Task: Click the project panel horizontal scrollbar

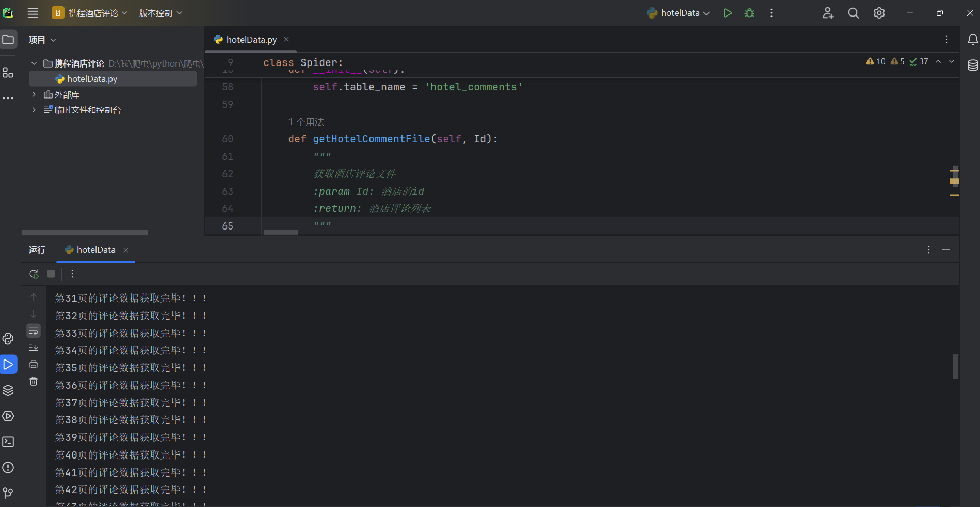Action: pyautogui.click(x=85, y=233)
